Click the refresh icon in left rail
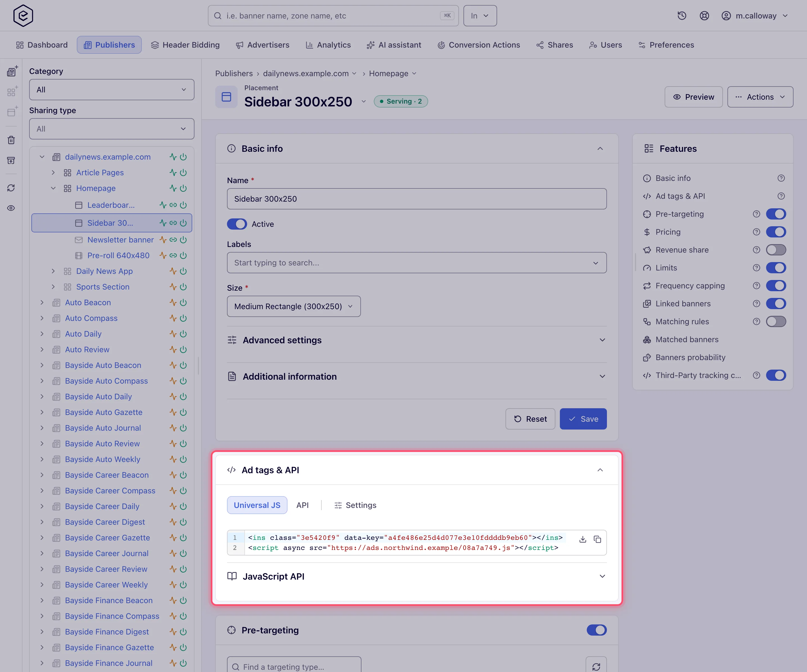This screenshot has width=807, height=672. 11,188
